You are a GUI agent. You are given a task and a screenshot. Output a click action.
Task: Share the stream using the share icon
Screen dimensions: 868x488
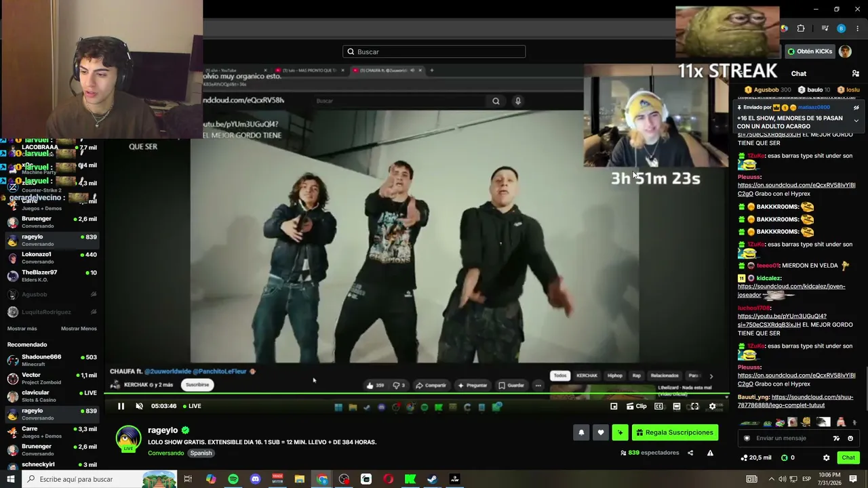[x=690, y=453]
